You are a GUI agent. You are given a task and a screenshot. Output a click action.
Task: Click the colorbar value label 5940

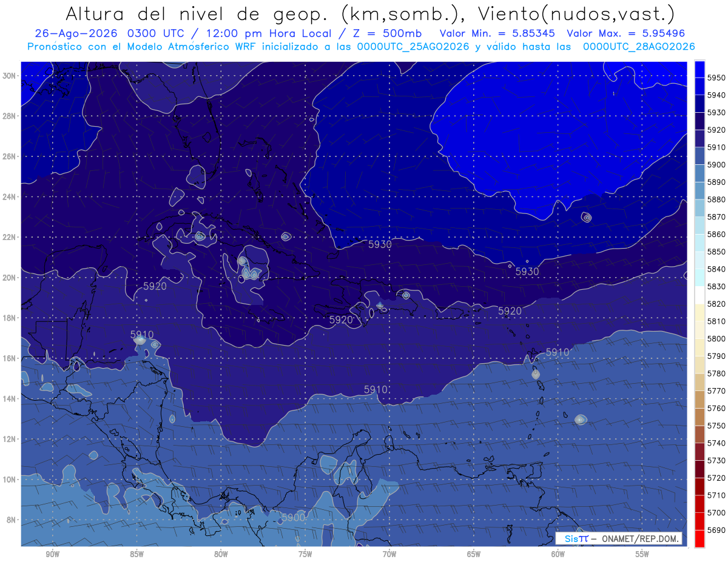coord(716,95)
